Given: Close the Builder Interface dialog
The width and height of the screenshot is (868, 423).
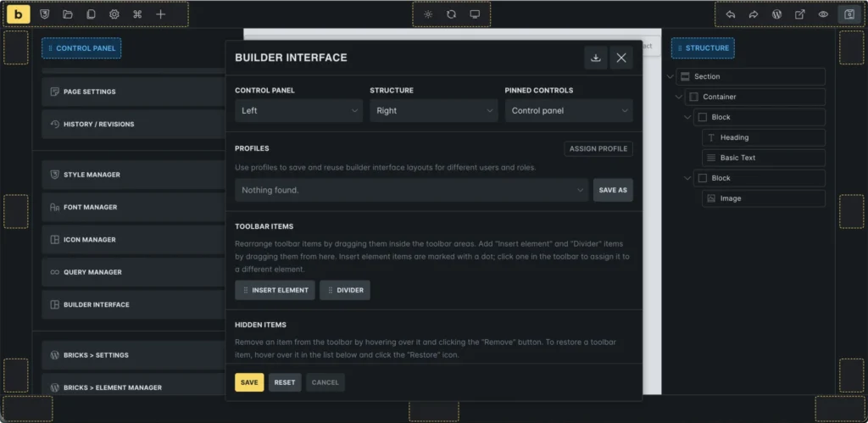Looking at the screenshot, I should 621,58.
